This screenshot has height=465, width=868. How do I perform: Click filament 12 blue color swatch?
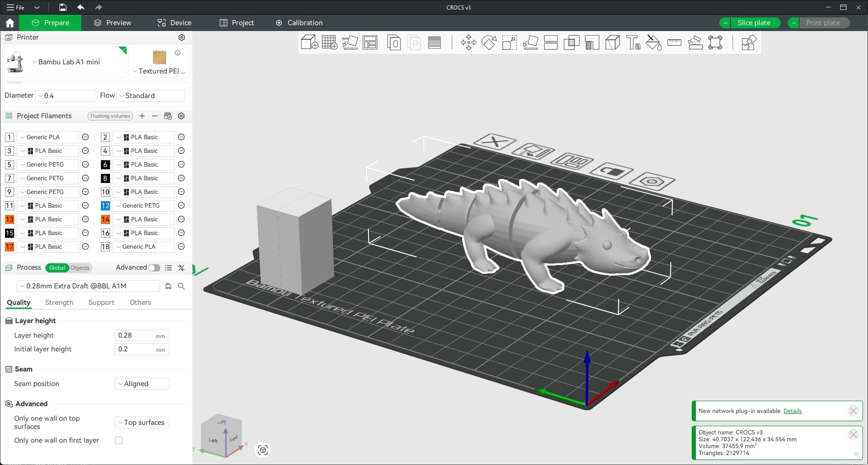coord(105,206)
